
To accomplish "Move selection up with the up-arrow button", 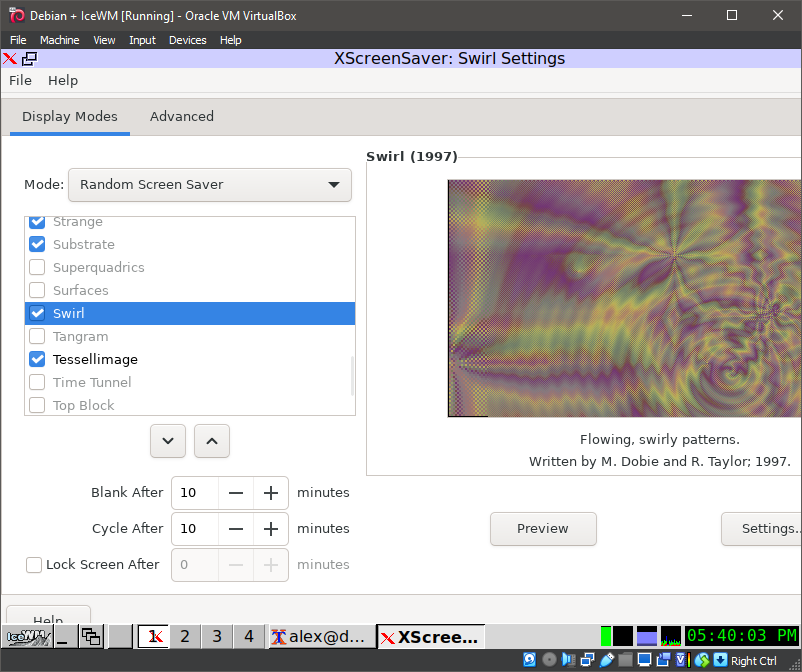I will click(212, 440).
